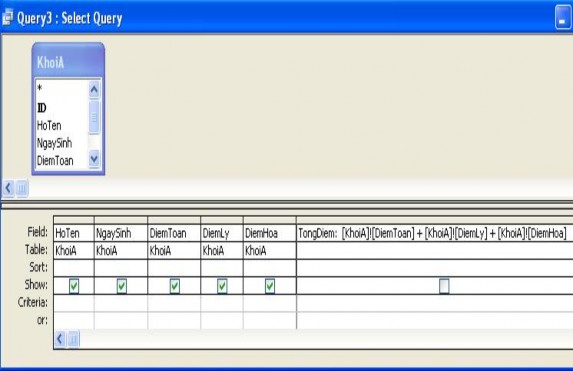Click left scroll arrow of design grid
Viewport: 573px width, 371px height.
(x=60, y=339)
